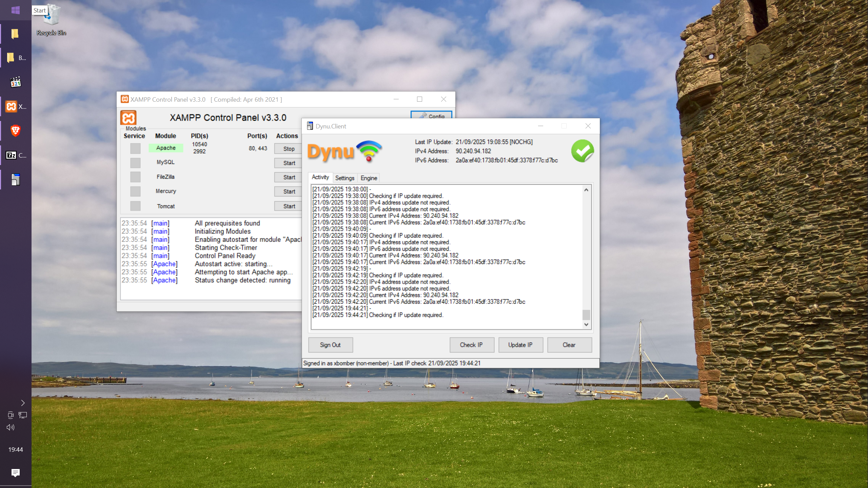Screen dimensions: 868x488
Task: Click the Last IP Update timestamp in Dynu header
Action: pos(494,142)
